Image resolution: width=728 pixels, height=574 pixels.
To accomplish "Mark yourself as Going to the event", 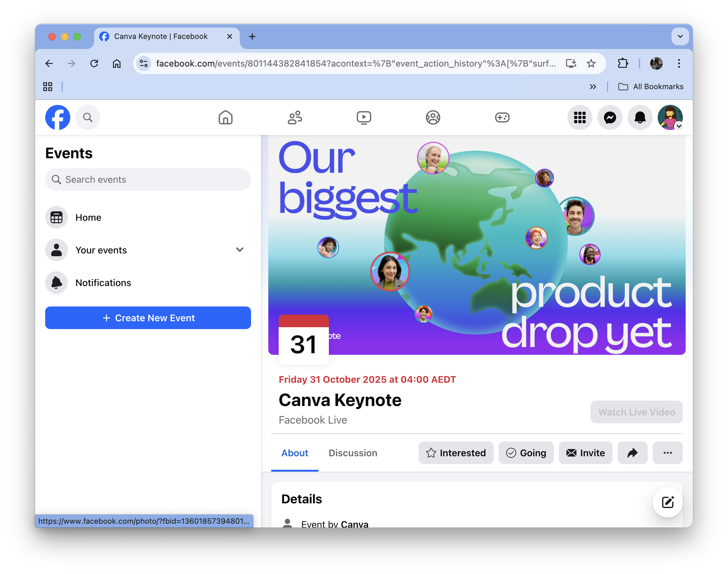I will (x=526, y=453).
